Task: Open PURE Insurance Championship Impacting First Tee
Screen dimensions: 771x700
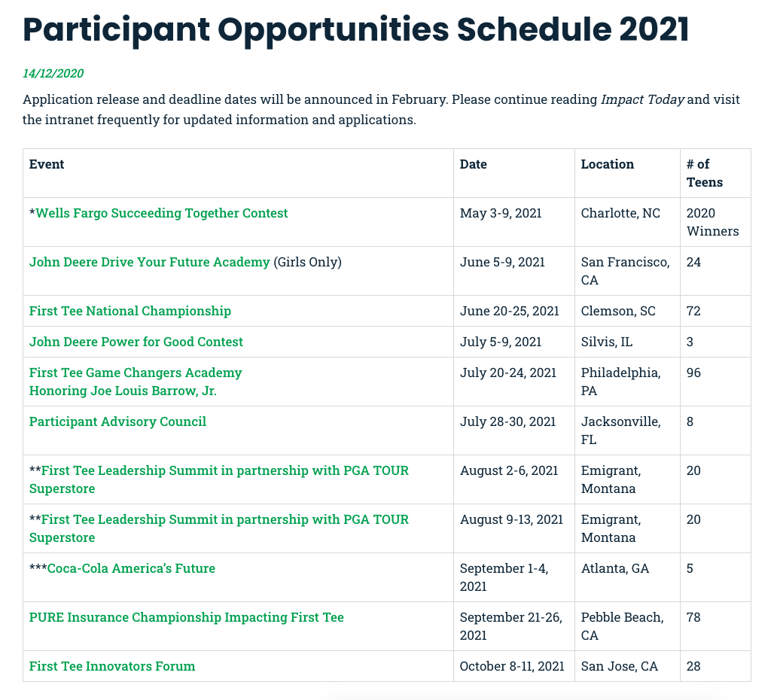Action: pyautogui.click(x=187, y=617)
